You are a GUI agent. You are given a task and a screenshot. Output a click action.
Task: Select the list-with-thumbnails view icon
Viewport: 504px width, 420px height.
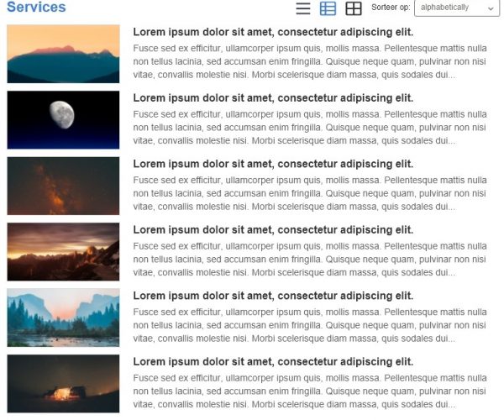point(328,8)
